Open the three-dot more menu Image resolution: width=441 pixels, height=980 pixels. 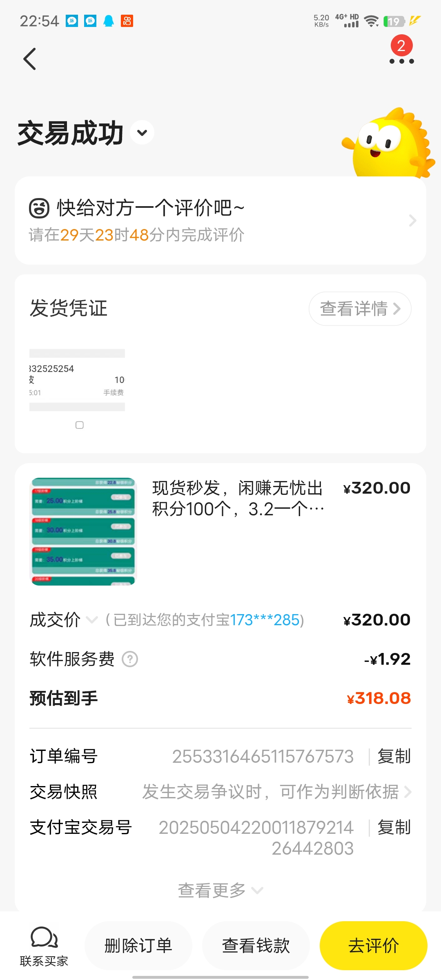click(401, 61)
